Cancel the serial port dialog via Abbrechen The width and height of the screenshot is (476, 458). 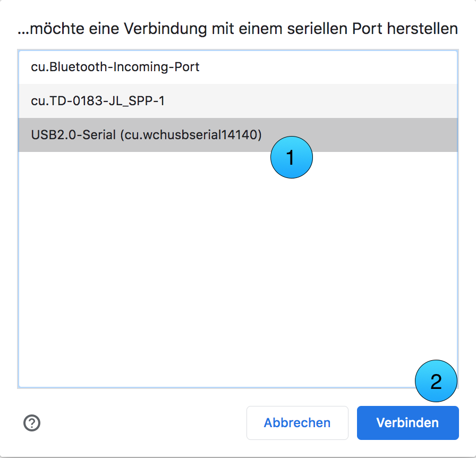pos(297,423)
